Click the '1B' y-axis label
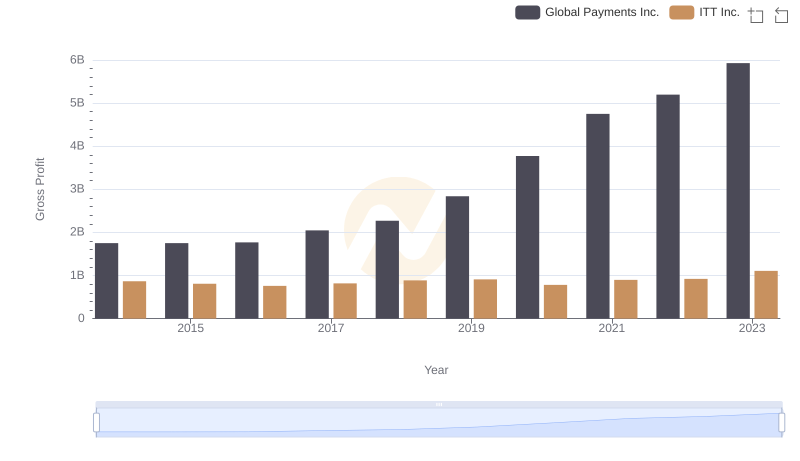The width and height of the screenshot is (800, 461). [x=77, y=275]
